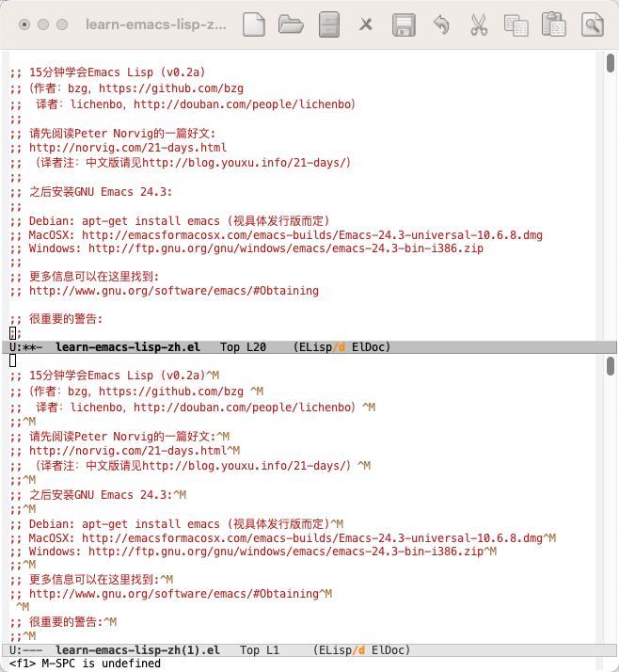
Task: Click buffer name learn-emacs-lisp-zh(1).el in bottom mode line
Action: click(x=137, y=650)
